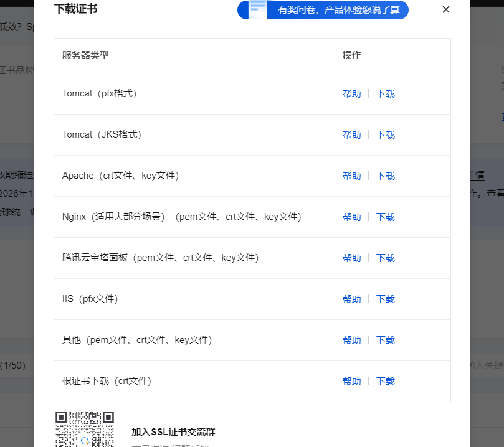This screenshot has height=447, width=504.
Task: Download the root certificate crt file
Action: tap(386, 382)
